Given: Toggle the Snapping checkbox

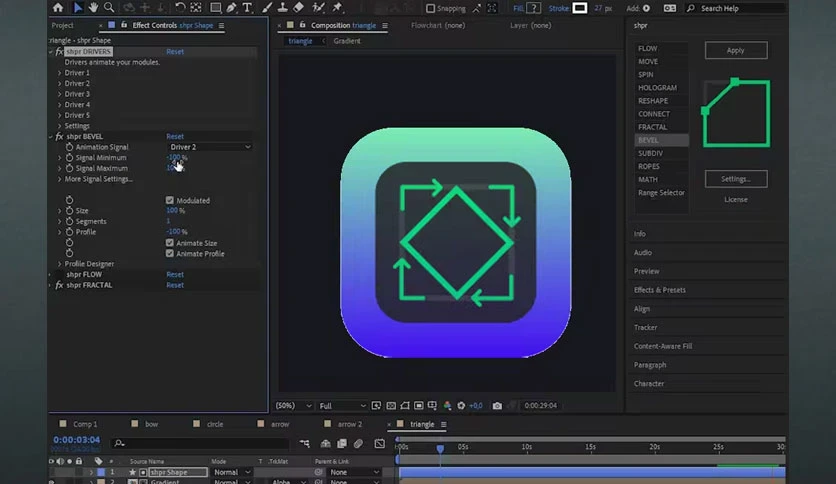Looking at the screenshot, I should click(430, 8).
